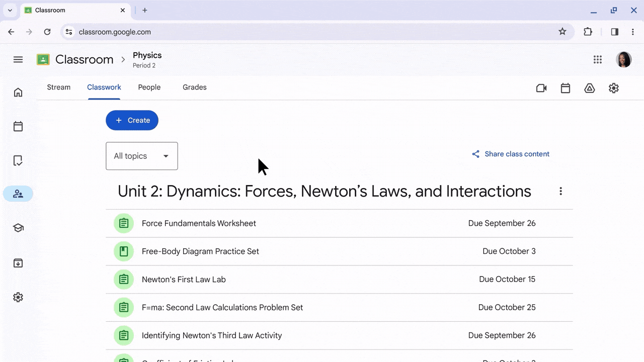The height and width of the screenshot is (362, 644).
Task: Open class settings gear in header
Action: coord(614,88)
